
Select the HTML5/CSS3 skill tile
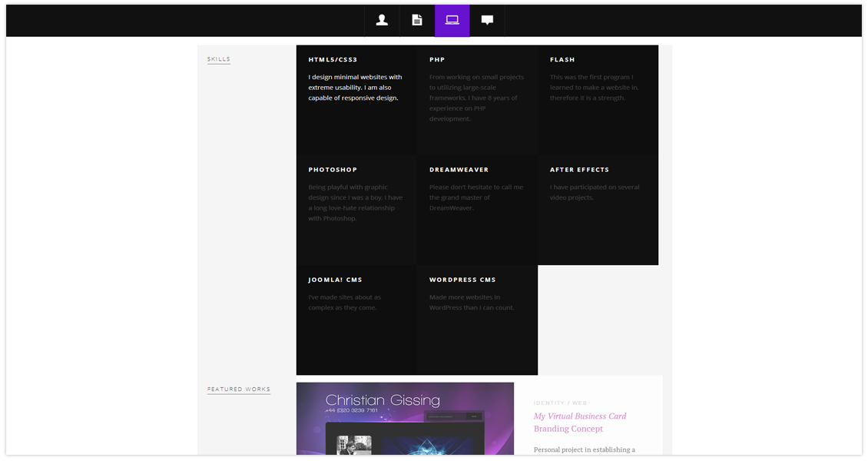[x=356, y=100]
